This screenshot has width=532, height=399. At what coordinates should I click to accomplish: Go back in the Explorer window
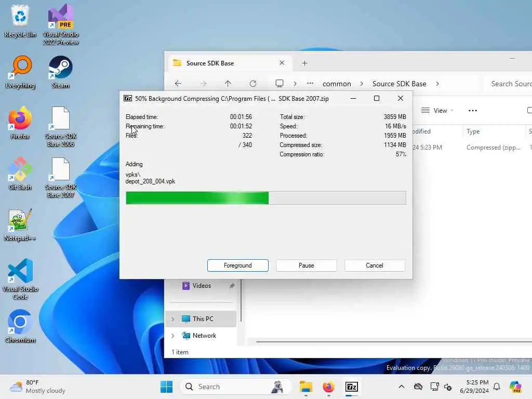(x=178, y=84)
